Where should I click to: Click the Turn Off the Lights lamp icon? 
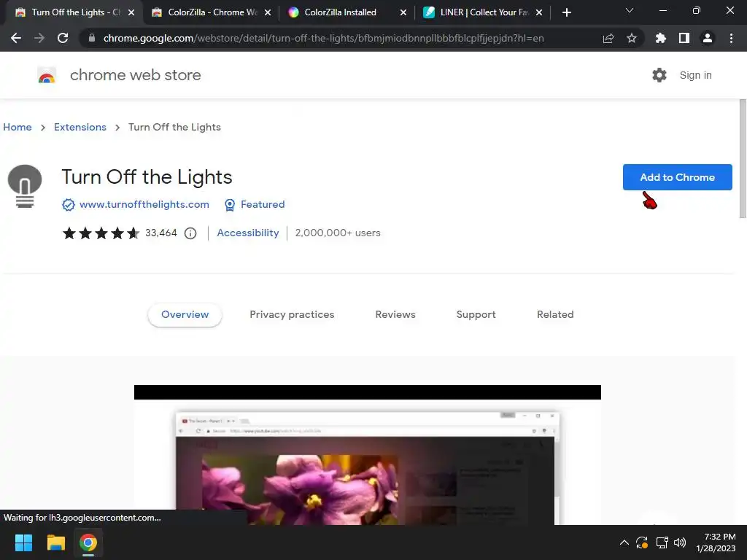[25, 186]
